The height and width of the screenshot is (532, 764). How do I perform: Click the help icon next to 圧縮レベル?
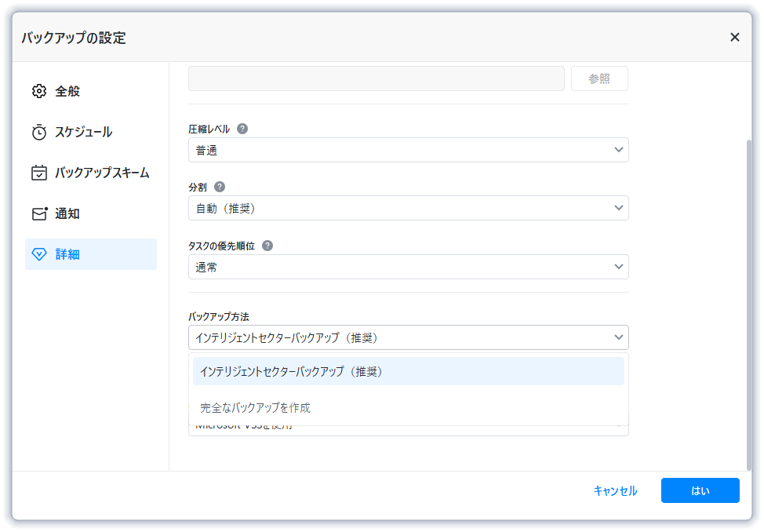coord(242,129)
